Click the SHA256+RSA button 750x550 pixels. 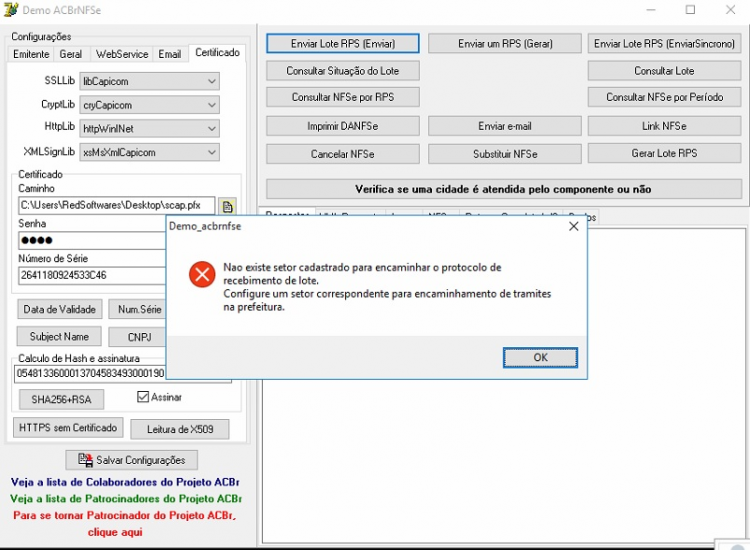(x=61, y=399)
